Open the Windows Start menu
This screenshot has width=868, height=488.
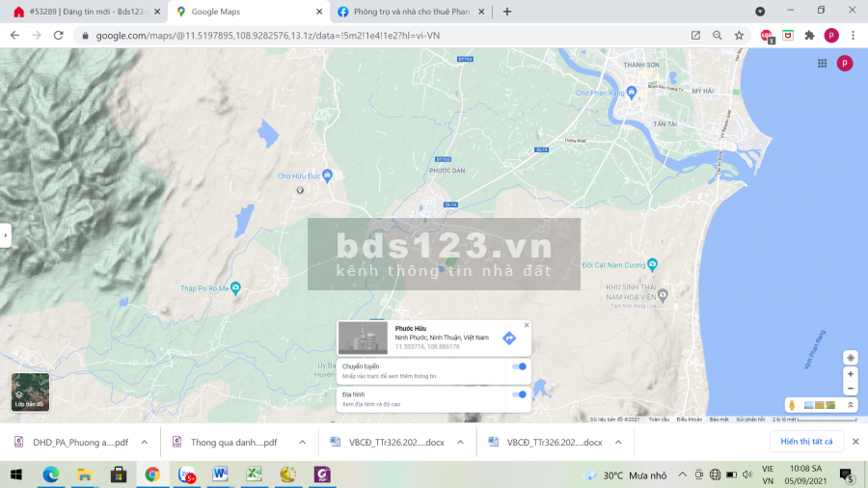click(x=16, y=474)
